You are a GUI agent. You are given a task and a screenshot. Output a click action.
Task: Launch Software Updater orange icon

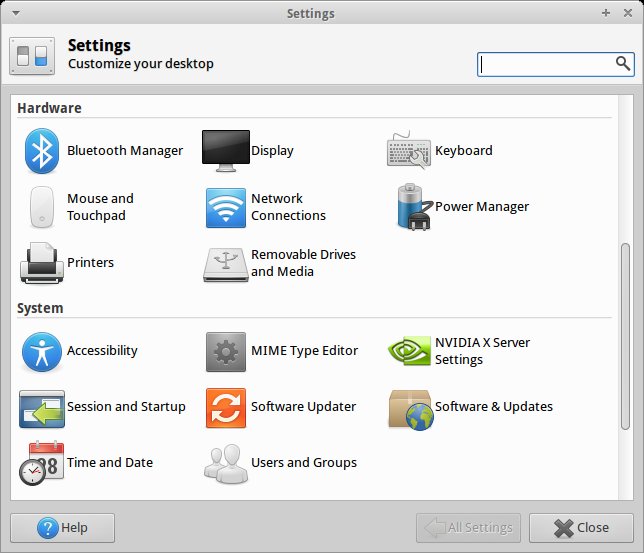(225, 408)
